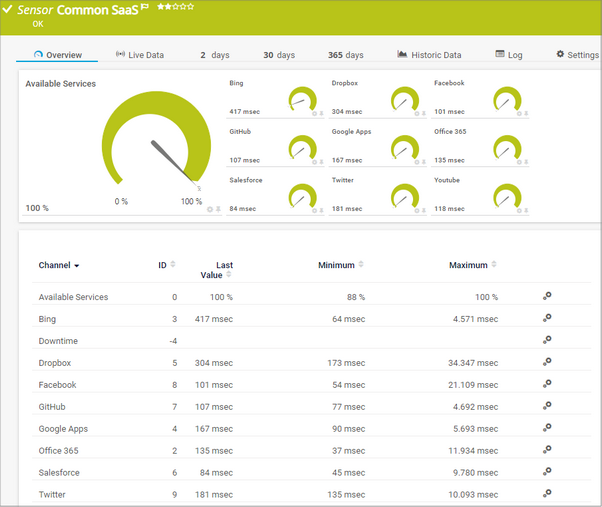Open channel settings gear for Dropbox row
Screen dimensions: 602x507
click(x=547, y=363)
